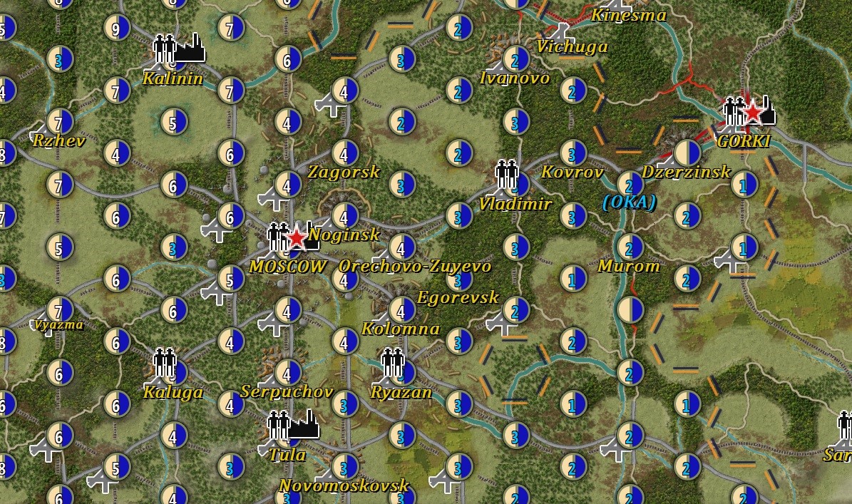Select the Dzerzinsk town label
852x504 pixels.
(687, 173)
